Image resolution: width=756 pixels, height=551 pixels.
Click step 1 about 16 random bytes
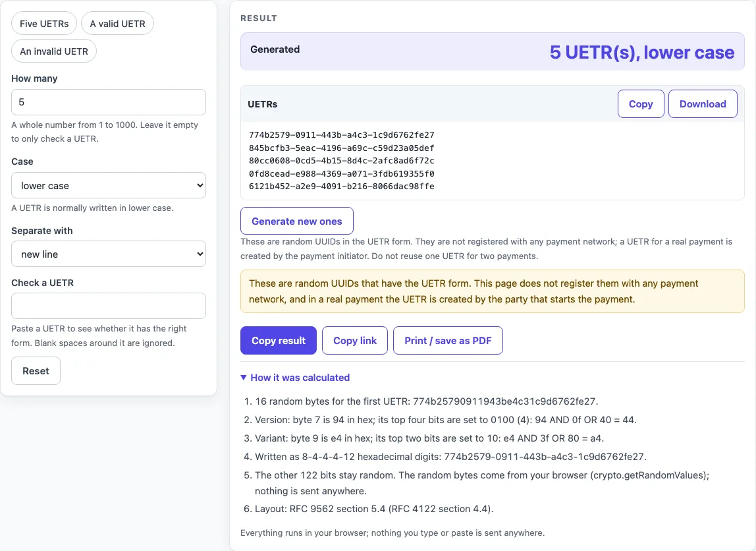point(426,401)
